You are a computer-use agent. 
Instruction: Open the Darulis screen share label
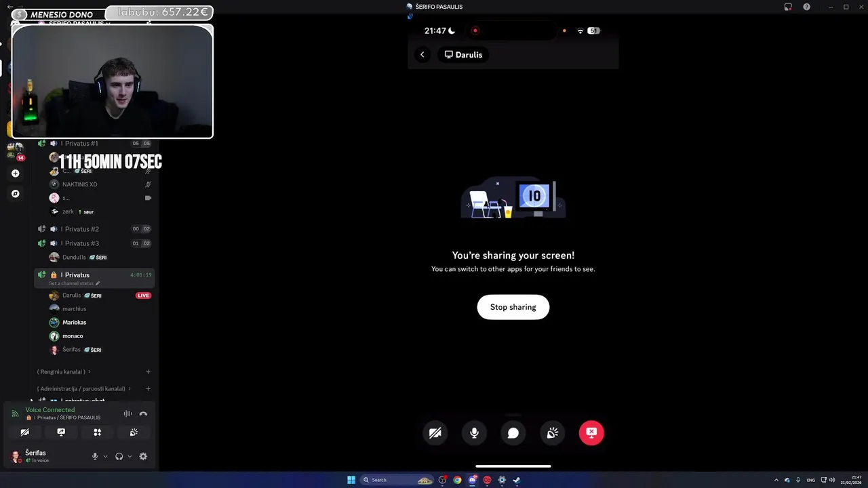point(463,54)
